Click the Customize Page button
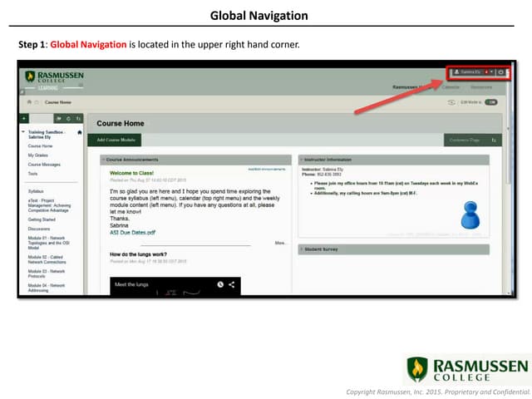 [464, 140]
